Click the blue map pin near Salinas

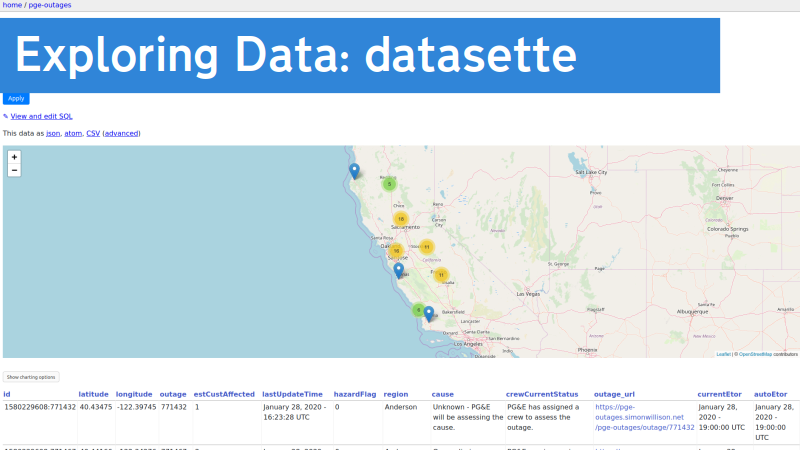point(399,270)
